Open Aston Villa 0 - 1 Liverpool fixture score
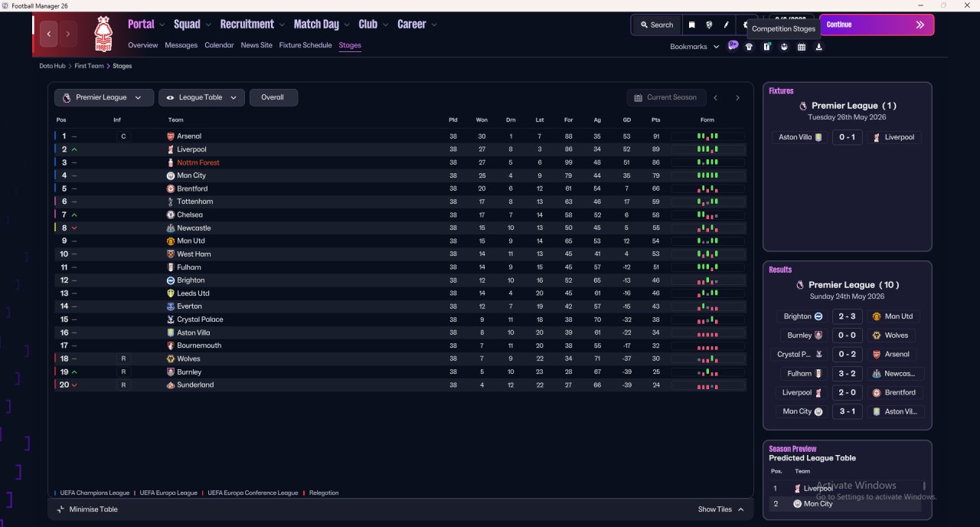Image resolution: width=980 pixels, height=527 pixels. pyautogui.click(x=847, y=137)
